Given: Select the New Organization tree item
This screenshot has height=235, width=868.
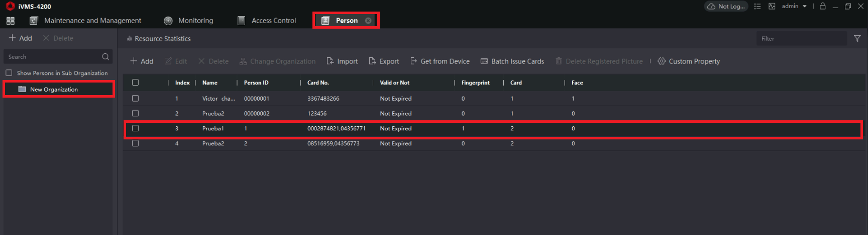Looking at the screenshot, I should pos(59,89).
